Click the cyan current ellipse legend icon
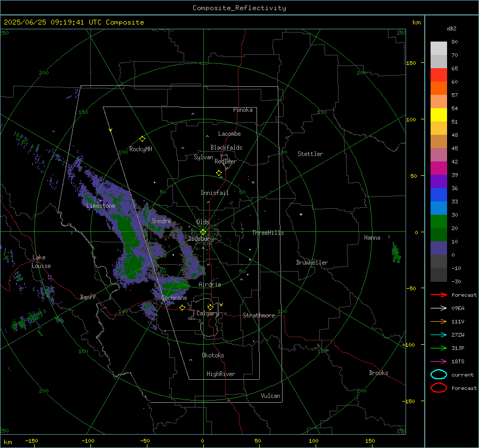This screenshot has height=448, width=479. 439,374
